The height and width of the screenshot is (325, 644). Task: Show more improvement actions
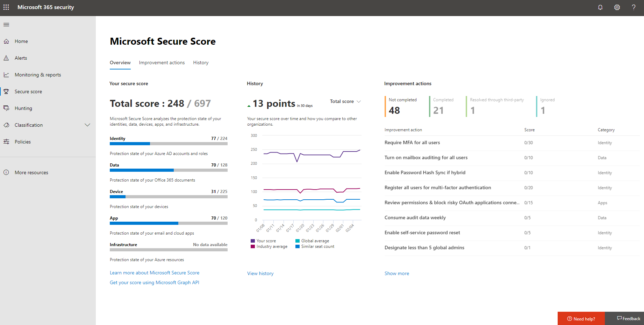pyautogui.click(x=396, y=273)
